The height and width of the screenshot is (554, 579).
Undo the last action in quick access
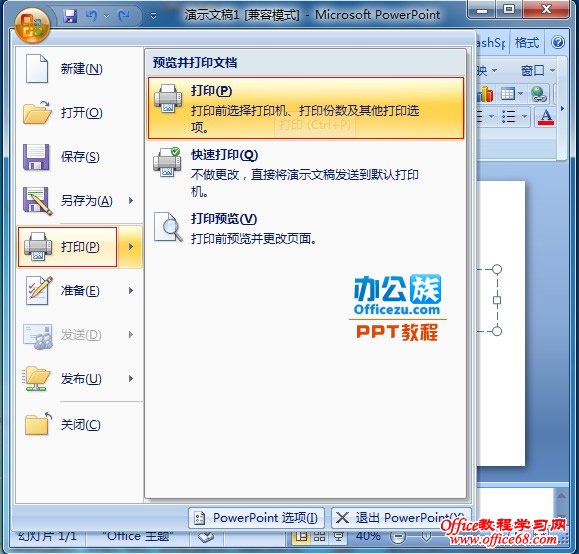(x=91, y=16)
